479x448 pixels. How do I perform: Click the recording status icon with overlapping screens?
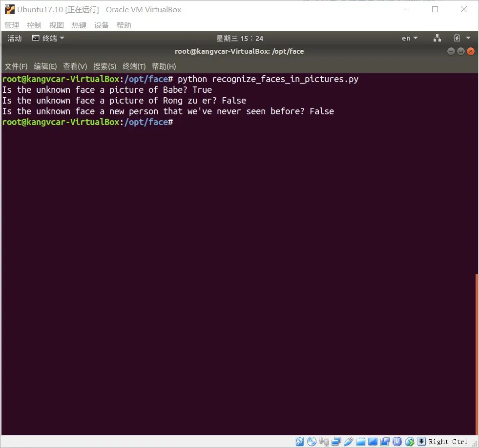pos(385,441)
